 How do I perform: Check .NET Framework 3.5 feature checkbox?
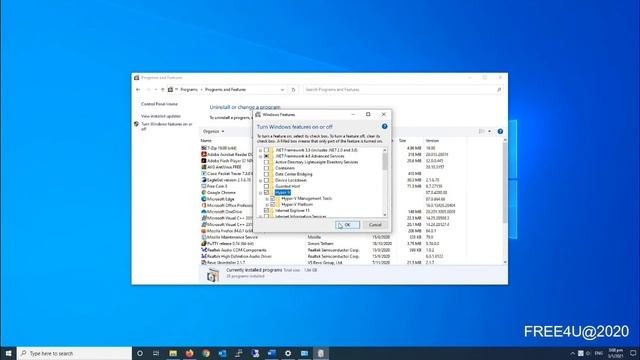pos(266,150)
